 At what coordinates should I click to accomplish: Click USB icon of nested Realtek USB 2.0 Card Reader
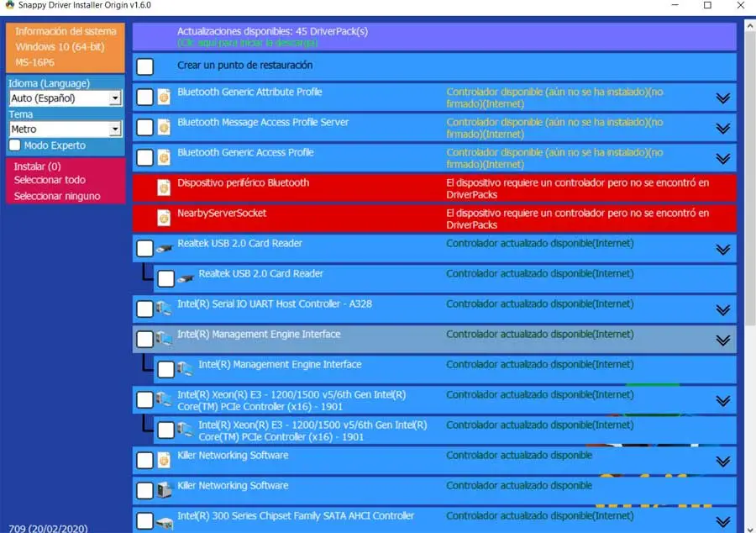[x=185, y=278]
